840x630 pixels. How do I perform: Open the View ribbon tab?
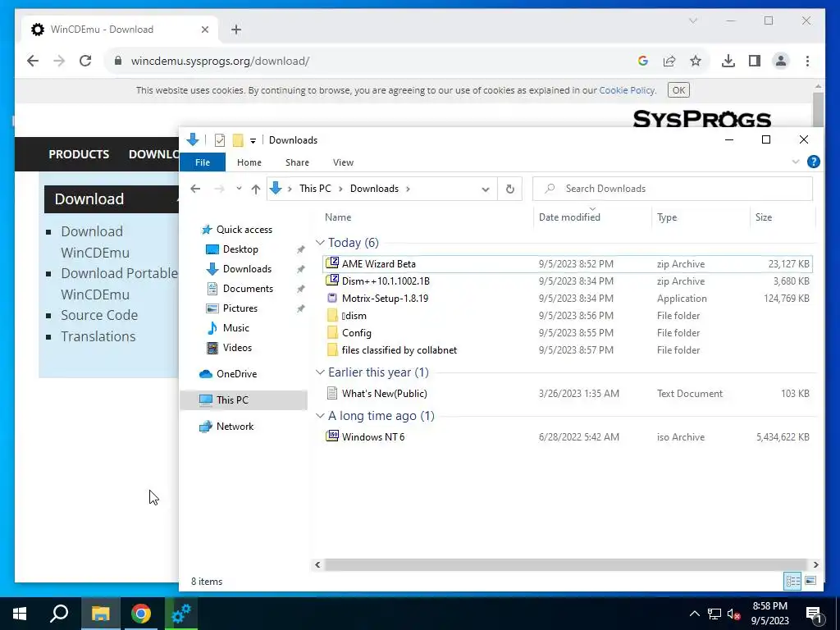344,162
